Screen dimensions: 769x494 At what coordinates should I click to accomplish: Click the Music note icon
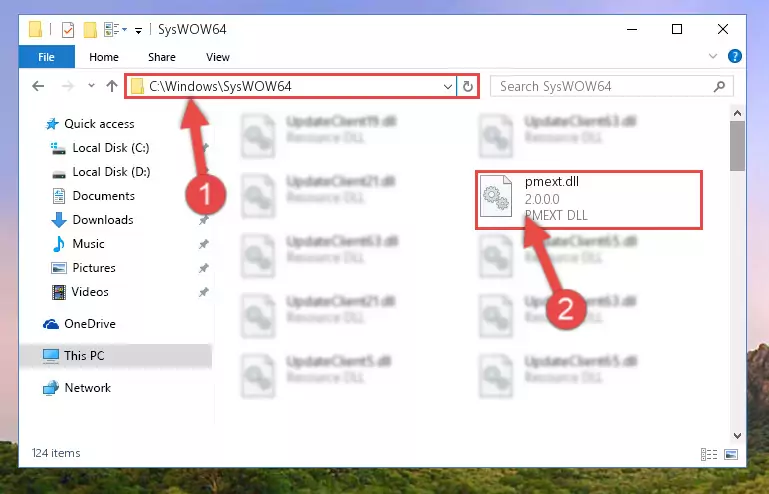[59, 244]
